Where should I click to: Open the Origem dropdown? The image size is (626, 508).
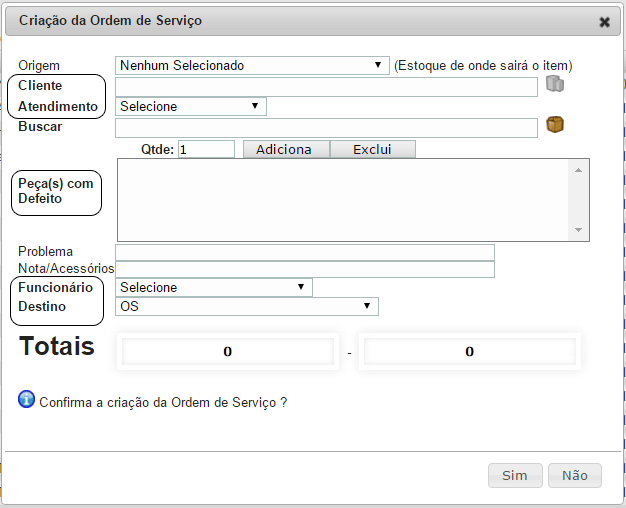tap(252, 65)
